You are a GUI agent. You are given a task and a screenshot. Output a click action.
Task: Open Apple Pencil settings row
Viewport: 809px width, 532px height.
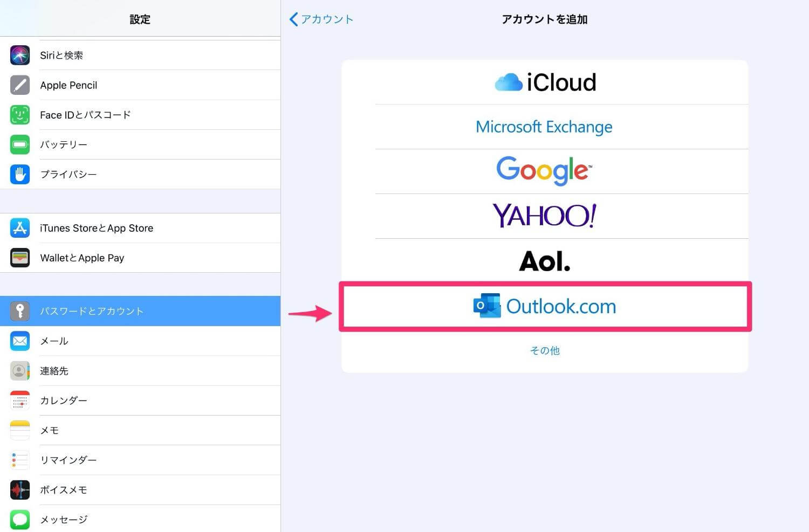pos(140,85)
